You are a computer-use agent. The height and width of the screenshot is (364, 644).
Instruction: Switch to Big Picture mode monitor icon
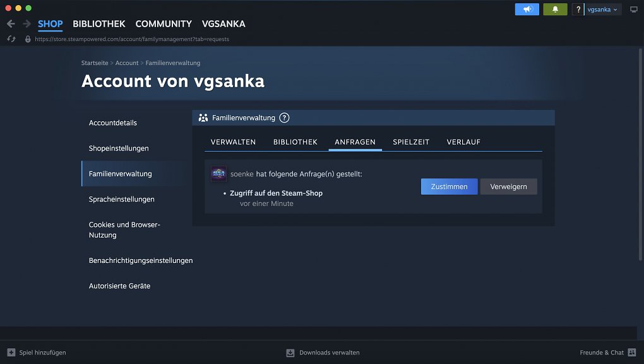[x=634, y=9]
